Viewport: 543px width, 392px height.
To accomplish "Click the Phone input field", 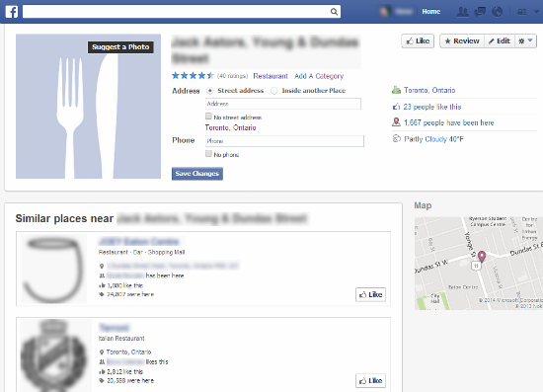I will (x=284, y=141).
